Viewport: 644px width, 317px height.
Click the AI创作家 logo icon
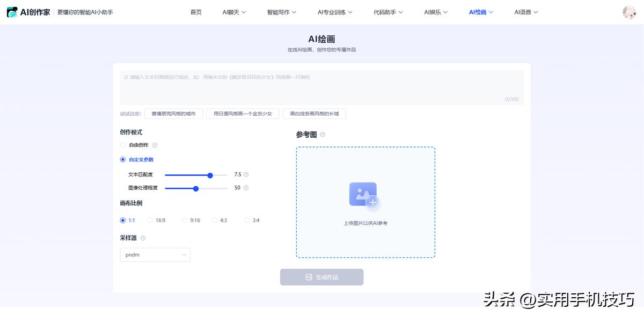[12, 11]
